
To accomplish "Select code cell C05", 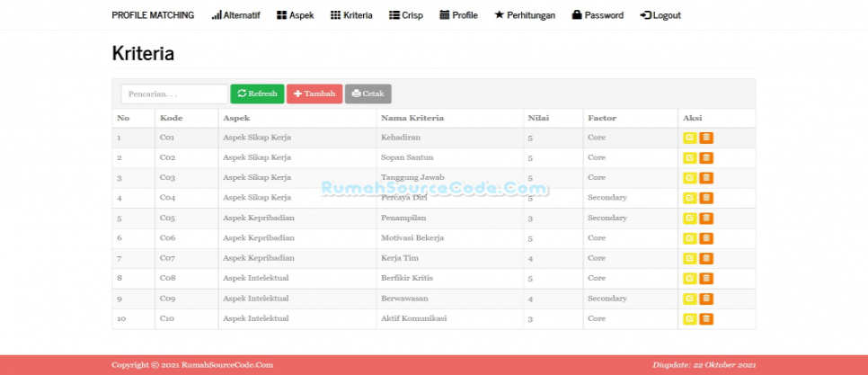I will [x=167, y=219].
